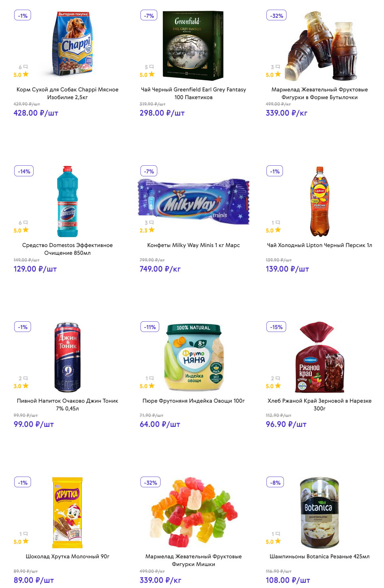This screenshot has height=588, width=384.
Task: Open the Khrutka milk chocolate 90g link
Action: coord(67,556)
